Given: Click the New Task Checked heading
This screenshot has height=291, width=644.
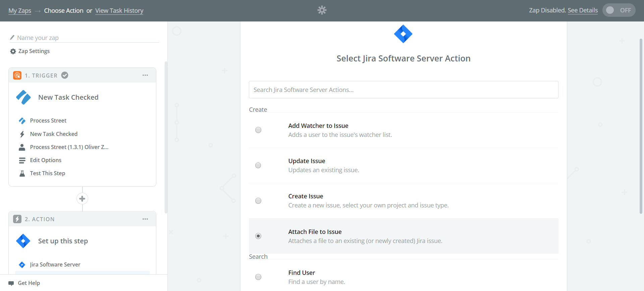Looking at the screenshot, I should point(68,97).
